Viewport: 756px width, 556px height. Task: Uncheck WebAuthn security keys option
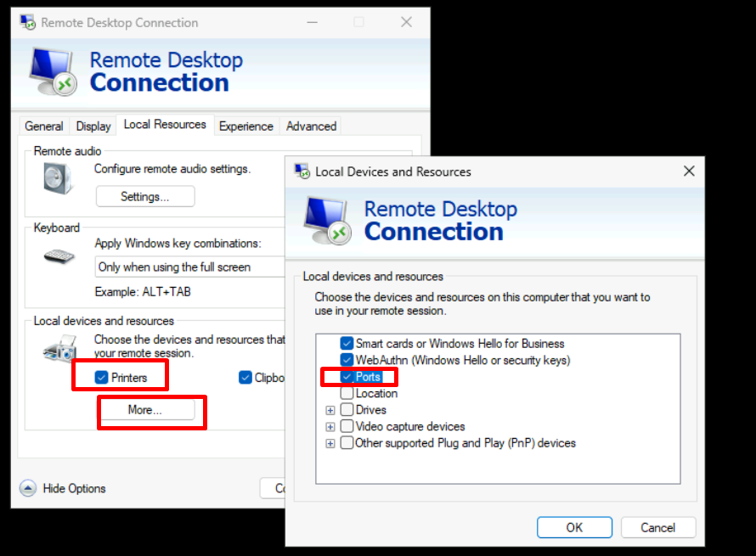coord(347,360)
